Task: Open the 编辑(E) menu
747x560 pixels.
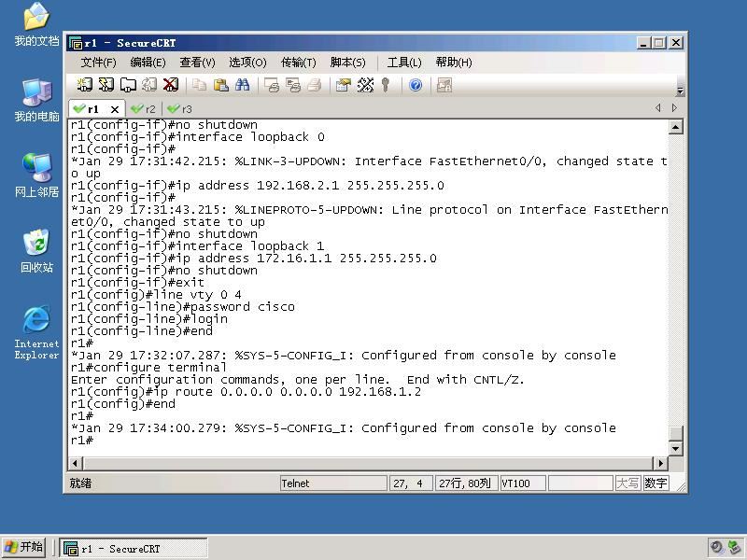Action: click(x=148, y=63)
